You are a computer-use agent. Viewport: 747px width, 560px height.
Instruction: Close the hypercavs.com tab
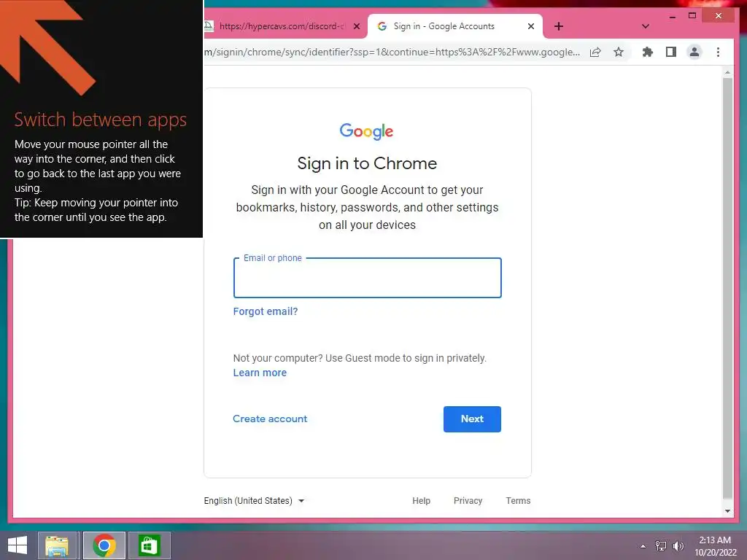coord(356,26)
